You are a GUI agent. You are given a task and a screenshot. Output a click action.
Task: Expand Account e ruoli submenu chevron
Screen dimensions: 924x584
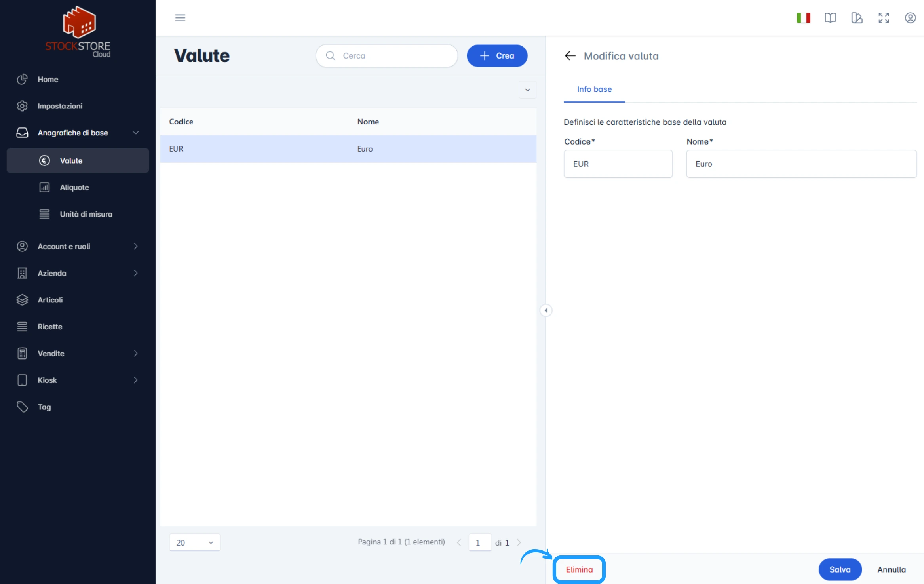pos(136,246)
